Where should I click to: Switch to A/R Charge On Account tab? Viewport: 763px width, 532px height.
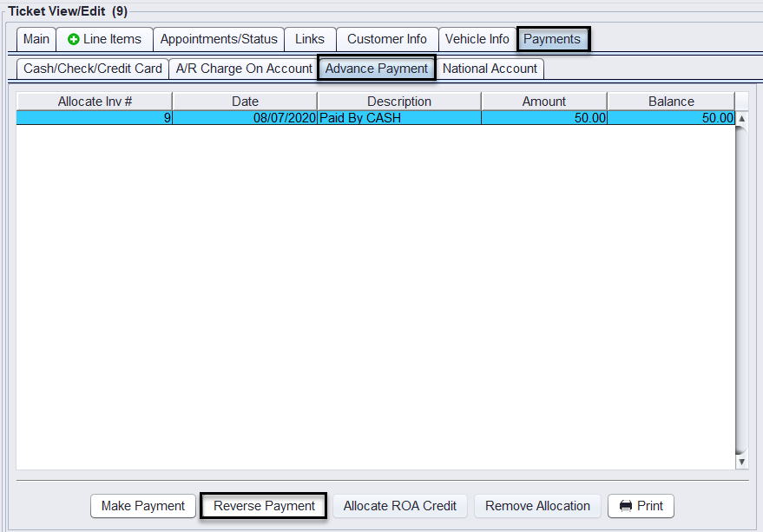pos(244,69)
